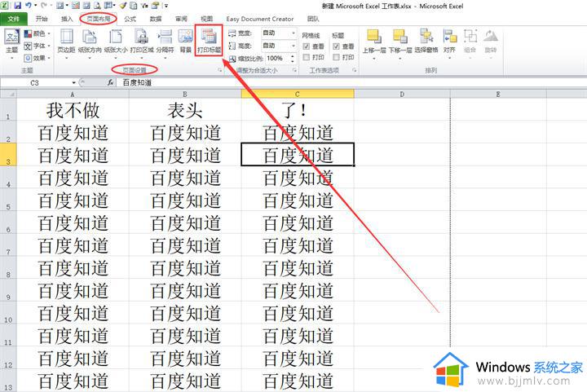Open the 文件 File tab
The height and width of the screenshot is (392, 587).
(x=14, y=19)
